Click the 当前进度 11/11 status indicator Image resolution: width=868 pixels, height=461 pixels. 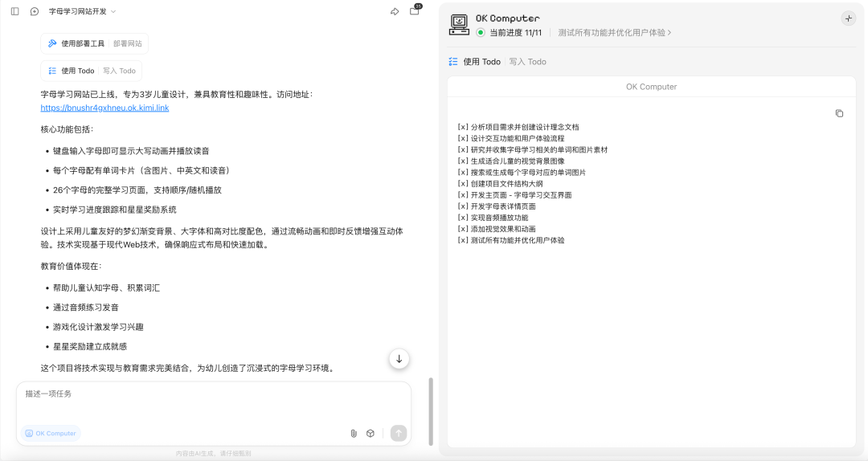510,33
